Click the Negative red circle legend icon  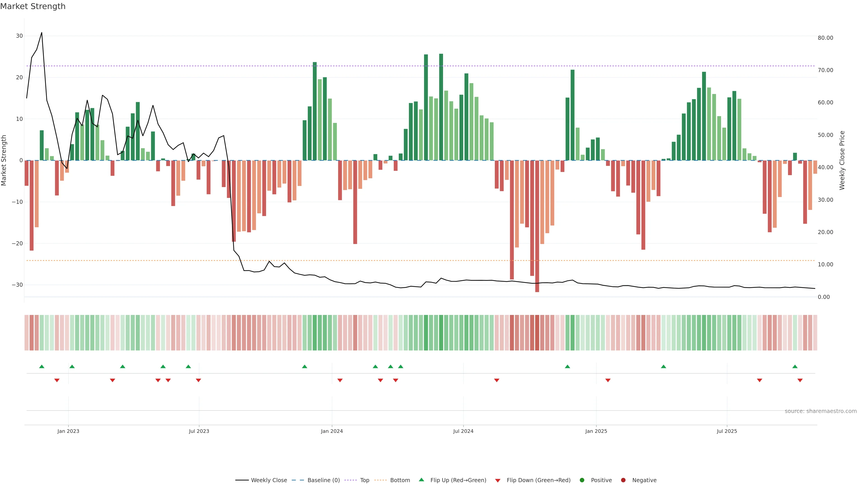(x=623, y=480)
